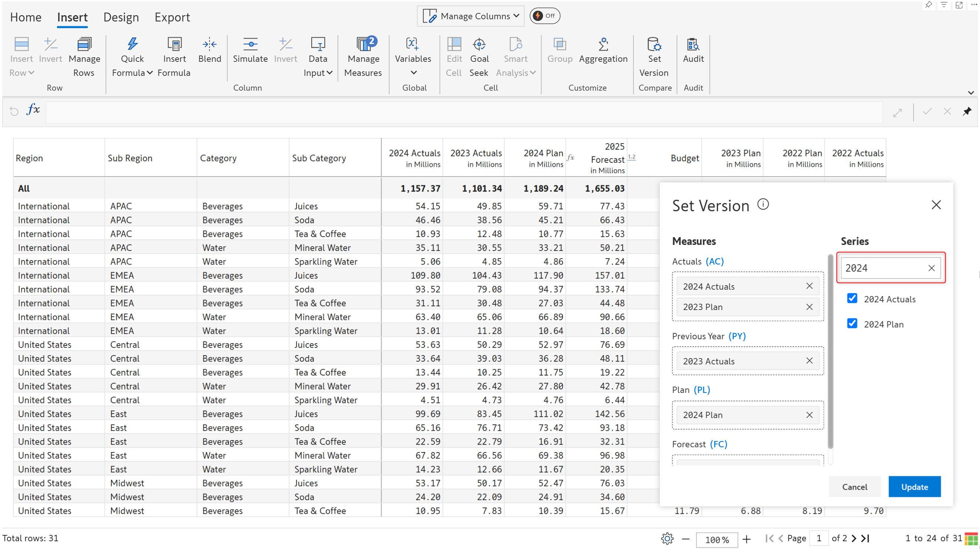Image resolution: width=980 pixels, height=549 pixels.
Task: Toggle the Off switch next to Manage Columns
Action: (x=545, y=16)
